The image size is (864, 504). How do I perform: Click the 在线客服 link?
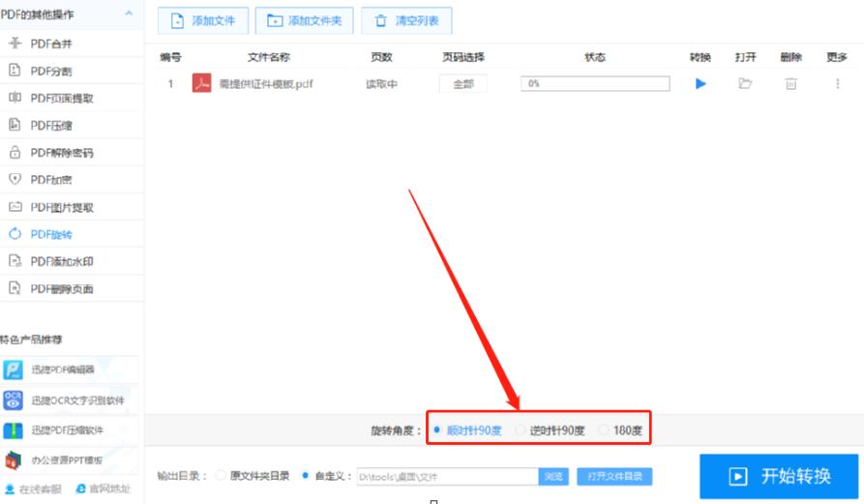(x=34, y=489)
